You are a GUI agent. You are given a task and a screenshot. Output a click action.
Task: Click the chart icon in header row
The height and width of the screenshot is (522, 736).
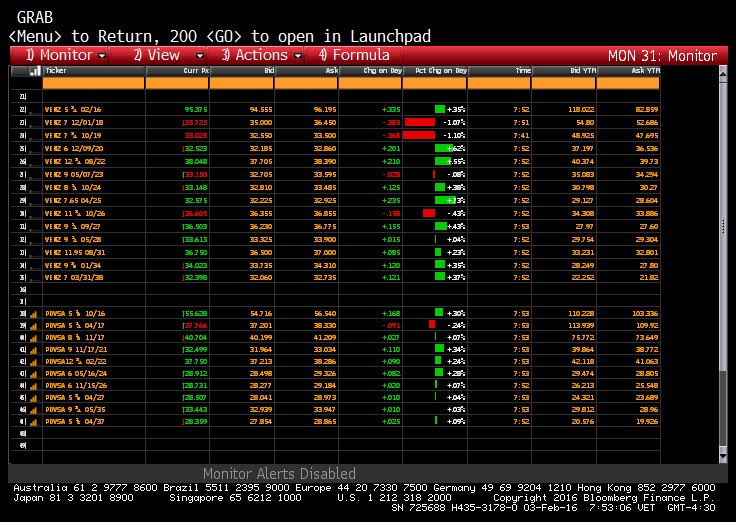35,71
